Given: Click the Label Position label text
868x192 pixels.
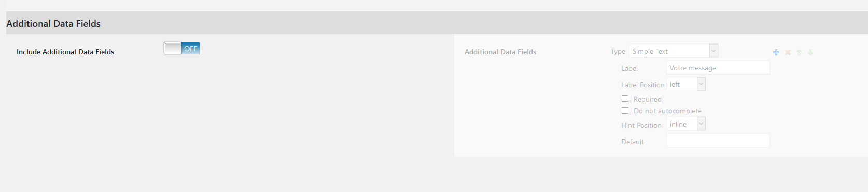Looking at the screenshot, I should pos(643,85).
